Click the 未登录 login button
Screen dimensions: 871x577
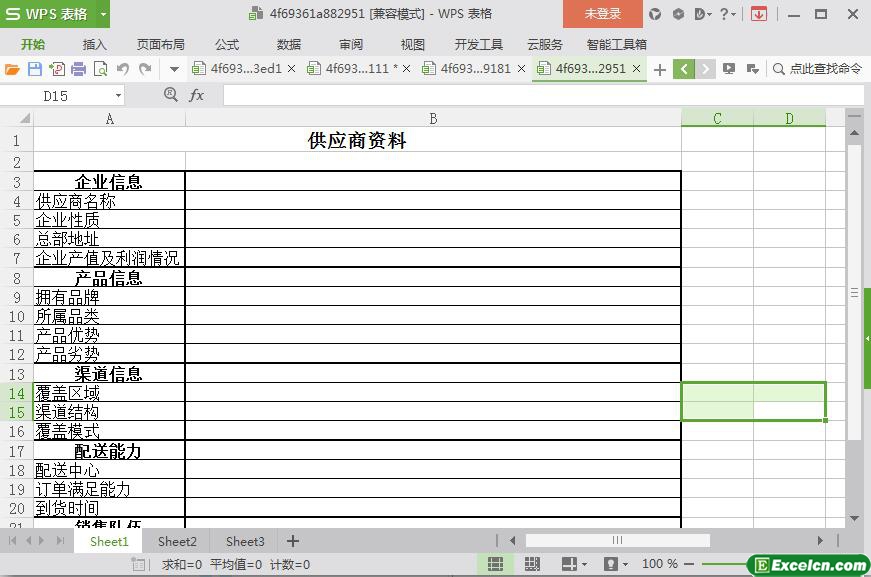(603, 14)
